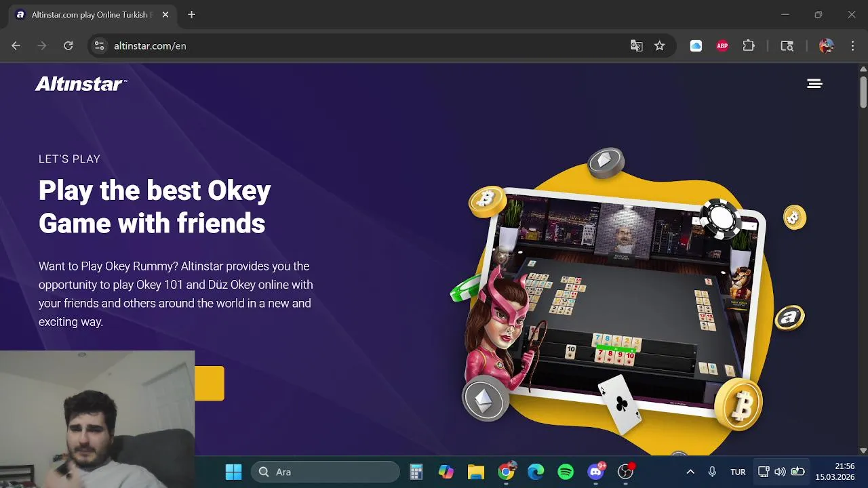This screenshot has height=488, width=868.
Task: Show hidden system tray icons
Action: click(690, 472)
